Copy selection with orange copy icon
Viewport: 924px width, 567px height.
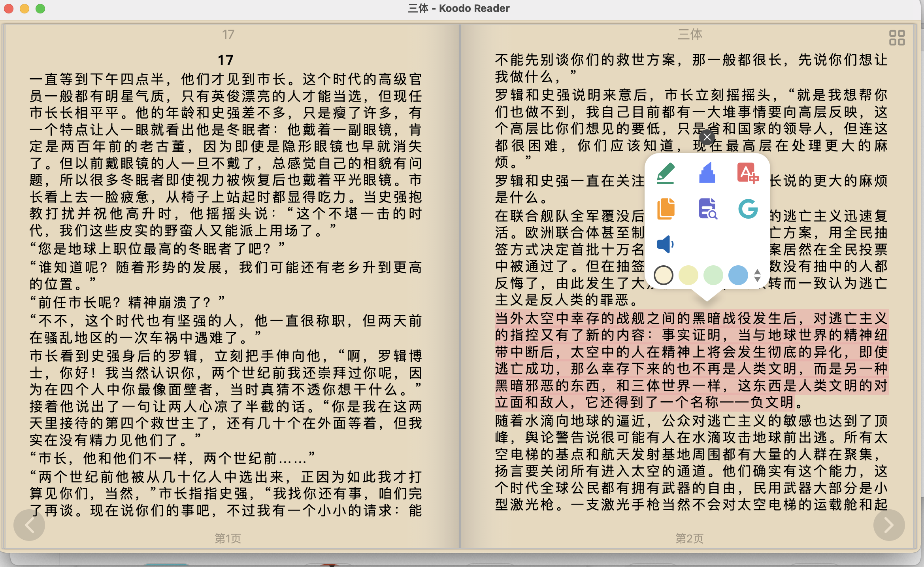tap(666, 208)
